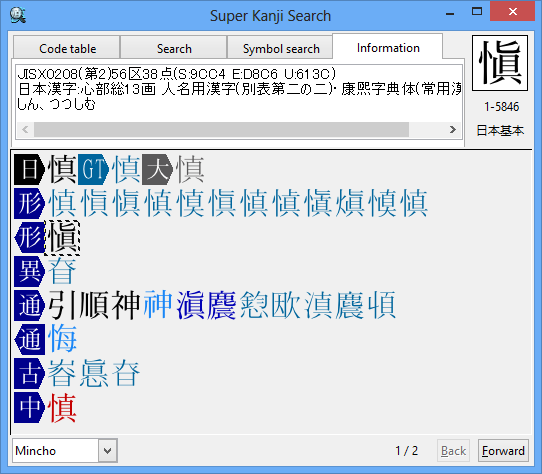Click the Forward button
The width and height of the screenshot is (542, 474).
pyautogui.click(x=503, y=450)
